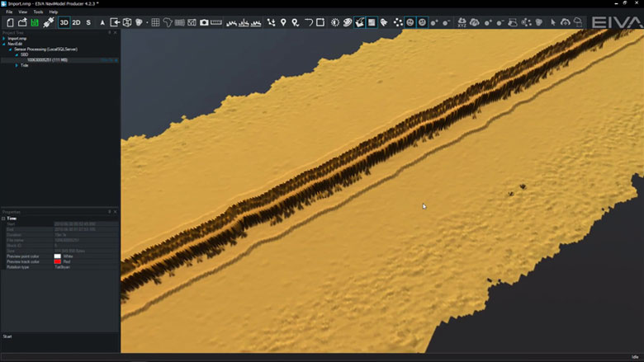The width and height of the screenshot is (644, 362).
Task: Open the Tools menu
Action: tap(38, 12)
